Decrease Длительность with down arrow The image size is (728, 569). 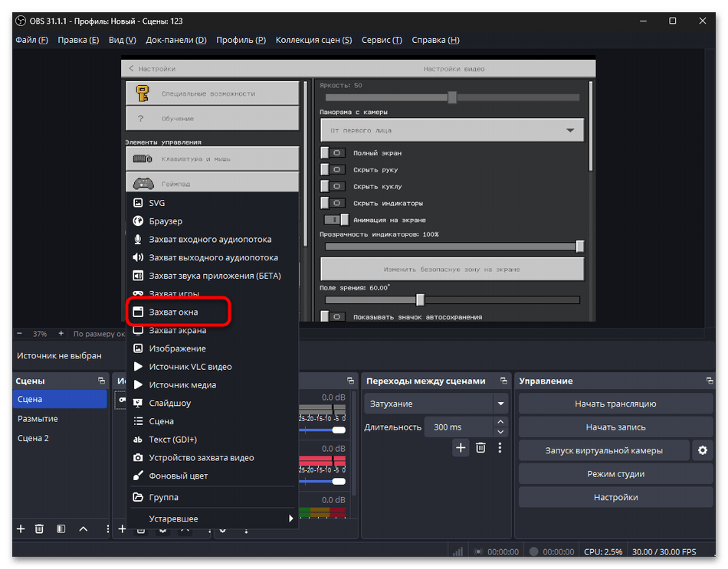tap(500, 432)
